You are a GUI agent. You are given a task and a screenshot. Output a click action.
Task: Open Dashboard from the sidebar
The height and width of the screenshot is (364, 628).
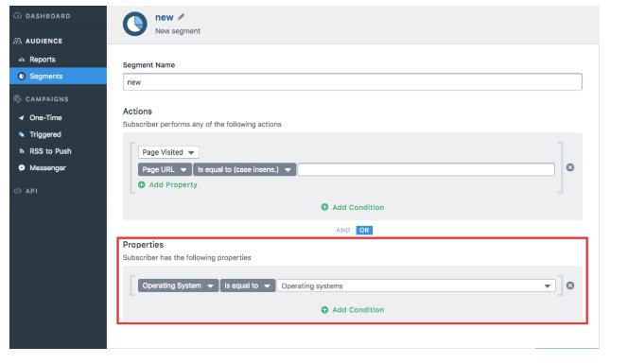(x=47, y=16)
